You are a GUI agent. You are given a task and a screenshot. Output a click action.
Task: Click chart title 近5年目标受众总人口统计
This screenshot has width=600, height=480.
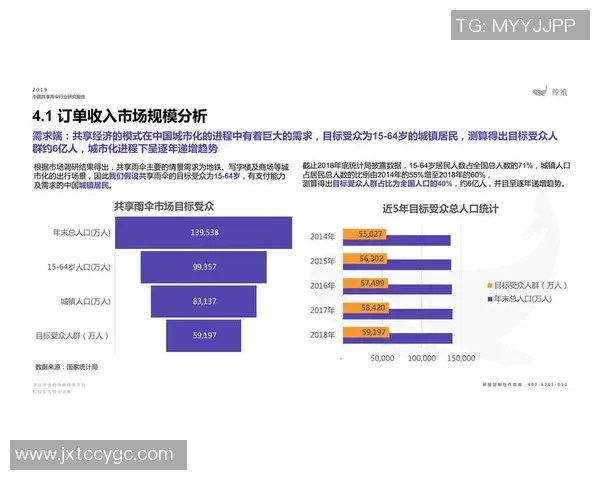pyautogui.click(x=440, y=209)
